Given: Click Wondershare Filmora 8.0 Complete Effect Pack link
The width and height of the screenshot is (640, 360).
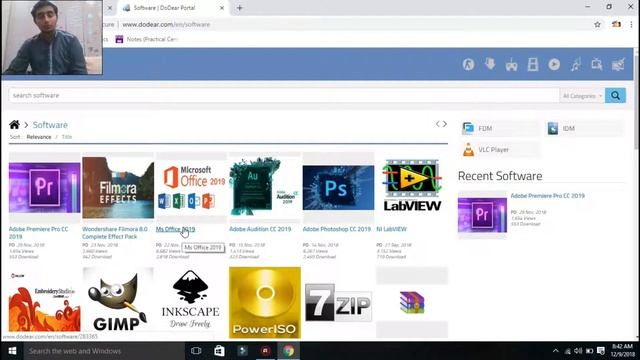Looking at the screenshot, I should tap(115, 233).
